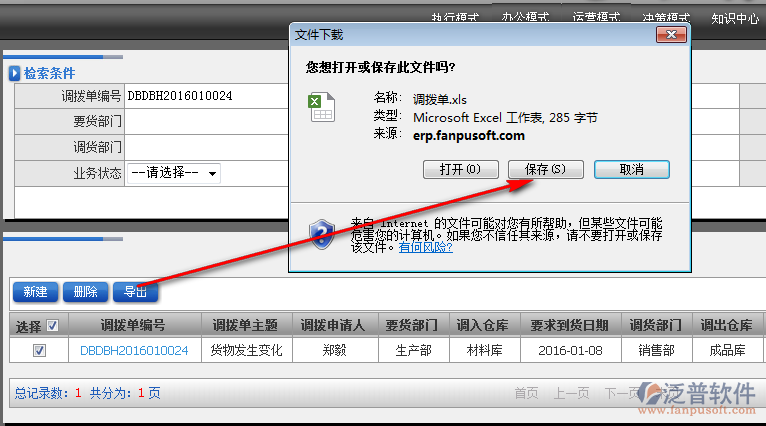Click the blue shield security icon
Viewport: 766px width, 426px height.
tap(322, 234)
